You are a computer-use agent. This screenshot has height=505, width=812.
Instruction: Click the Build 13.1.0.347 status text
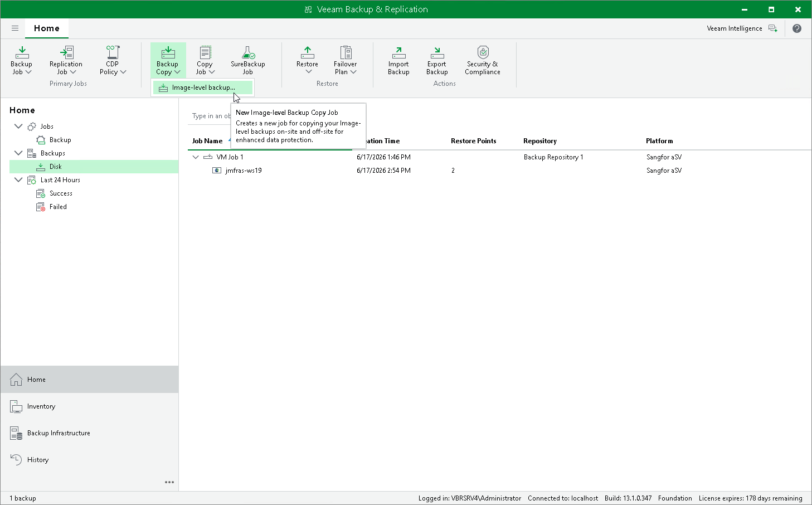coord(628,498)
